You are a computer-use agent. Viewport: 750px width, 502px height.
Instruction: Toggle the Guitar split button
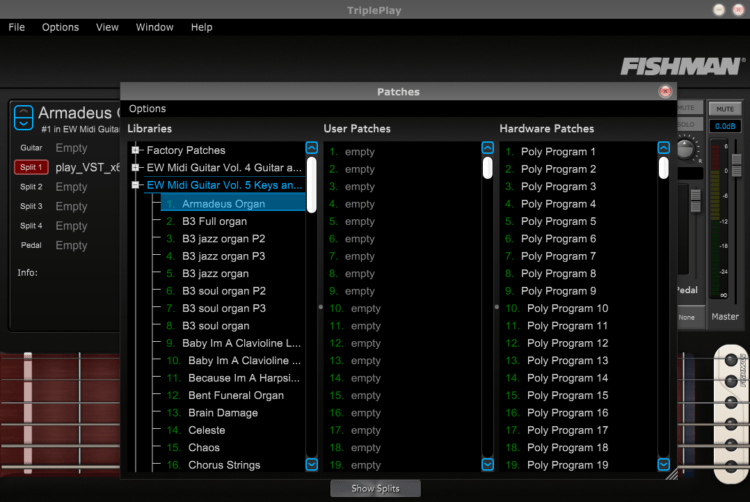pos(31,148)
